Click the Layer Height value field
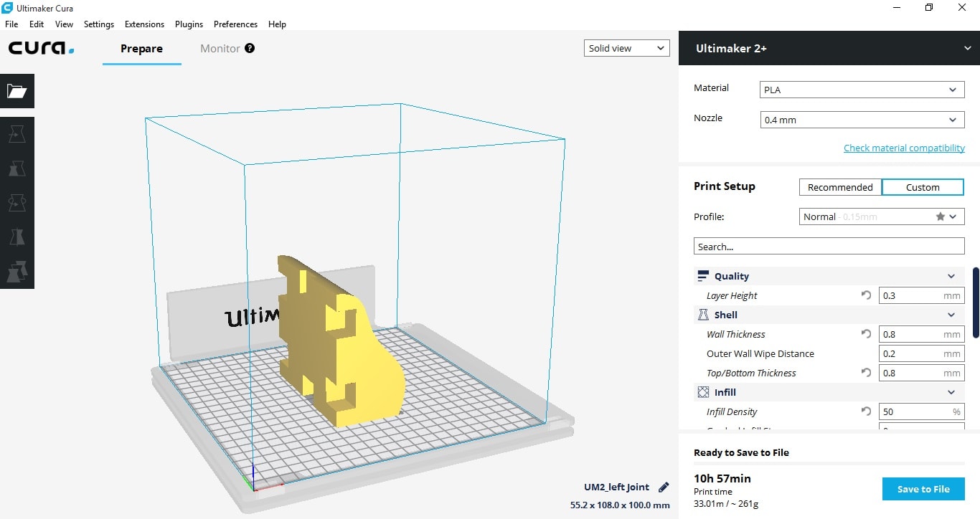Image resolution: width=980 pixels, height=519 pixels. pos(921,295)
